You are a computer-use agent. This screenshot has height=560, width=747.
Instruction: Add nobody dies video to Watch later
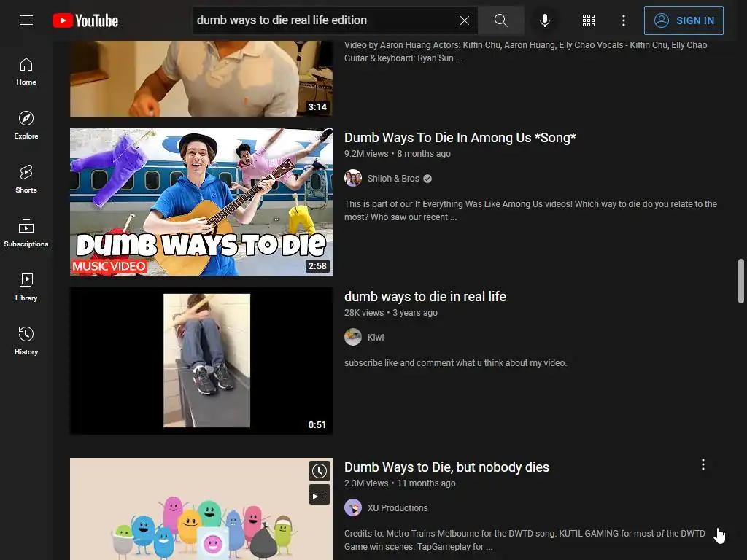tap(320, 471)
